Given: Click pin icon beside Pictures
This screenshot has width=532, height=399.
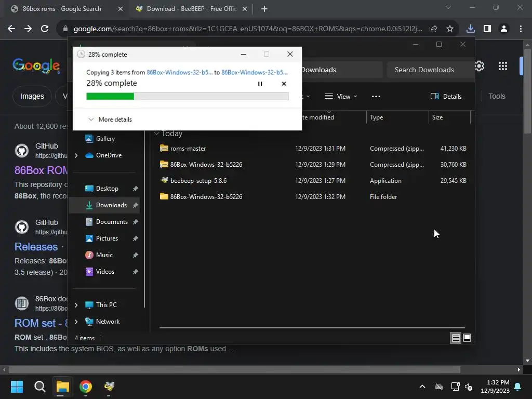Looking at the screenshot, I should point(135,238).
